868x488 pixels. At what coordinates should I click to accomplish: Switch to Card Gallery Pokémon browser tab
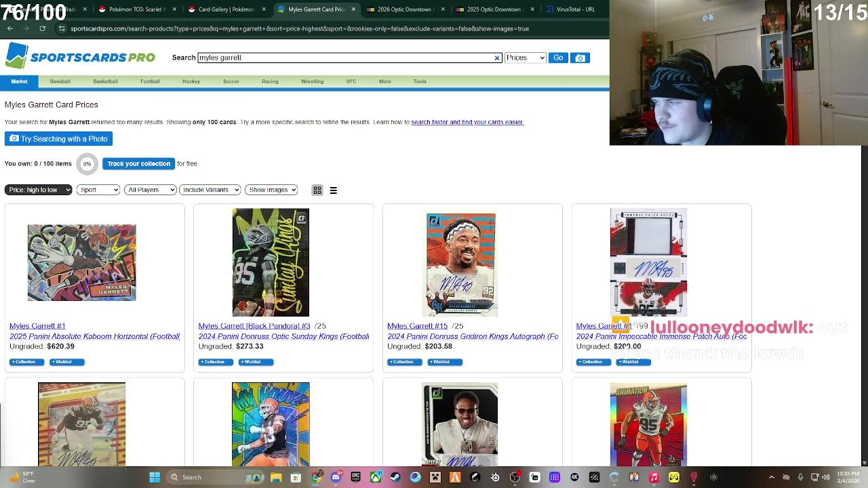(x=225, y=9)
